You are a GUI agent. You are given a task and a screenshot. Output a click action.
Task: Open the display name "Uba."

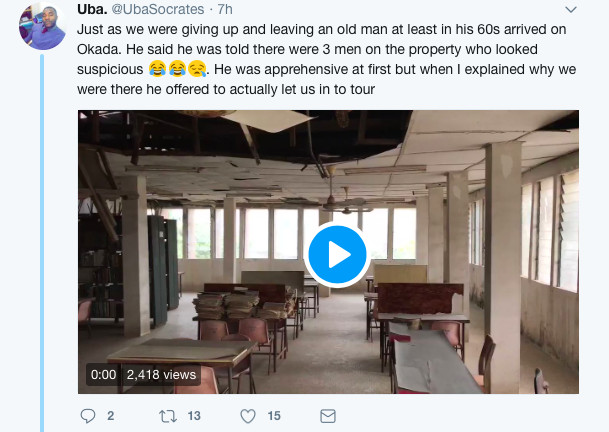pos(93,9)
